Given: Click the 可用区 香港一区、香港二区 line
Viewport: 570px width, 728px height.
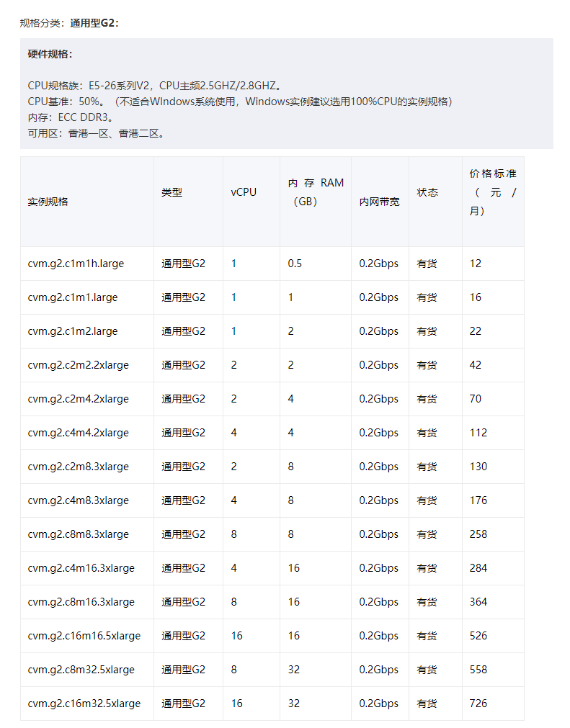Looking at the screenshot, I should pyautogui.click(x=96, y=134).
